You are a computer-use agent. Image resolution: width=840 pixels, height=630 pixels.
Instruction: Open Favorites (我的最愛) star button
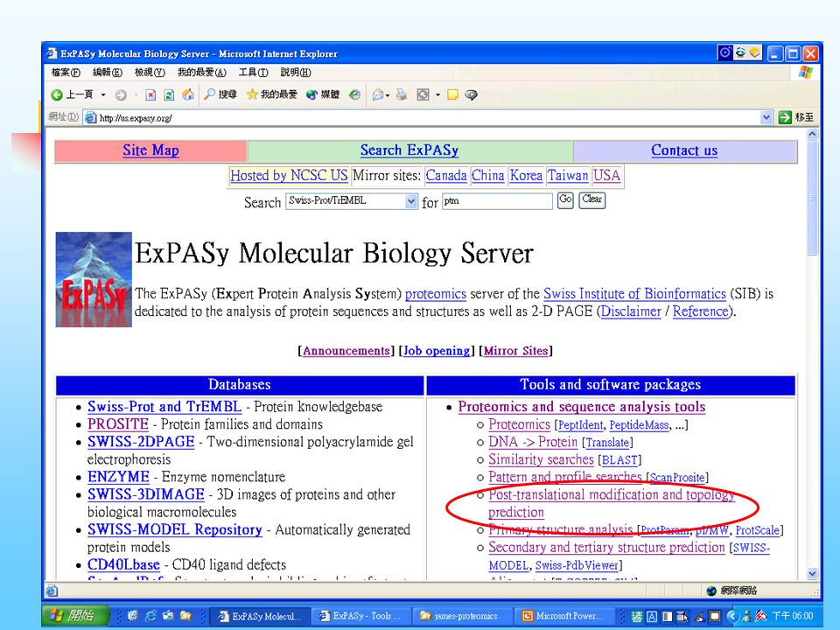[271, 94]
